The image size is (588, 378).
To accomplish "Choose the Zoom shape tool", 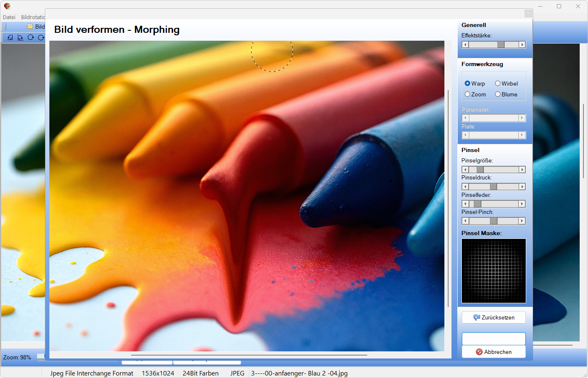I will pyautogui.click(x=468, y=94).
